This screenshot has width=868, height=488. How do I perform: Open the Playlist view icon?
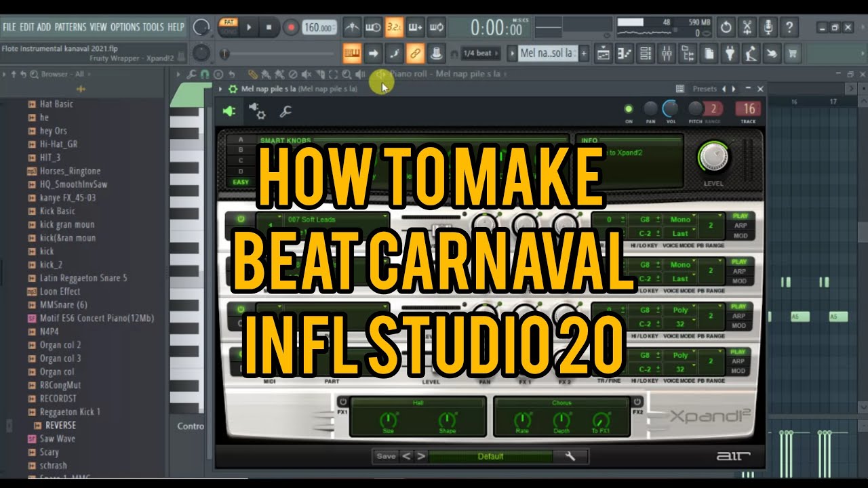(604, 53)
